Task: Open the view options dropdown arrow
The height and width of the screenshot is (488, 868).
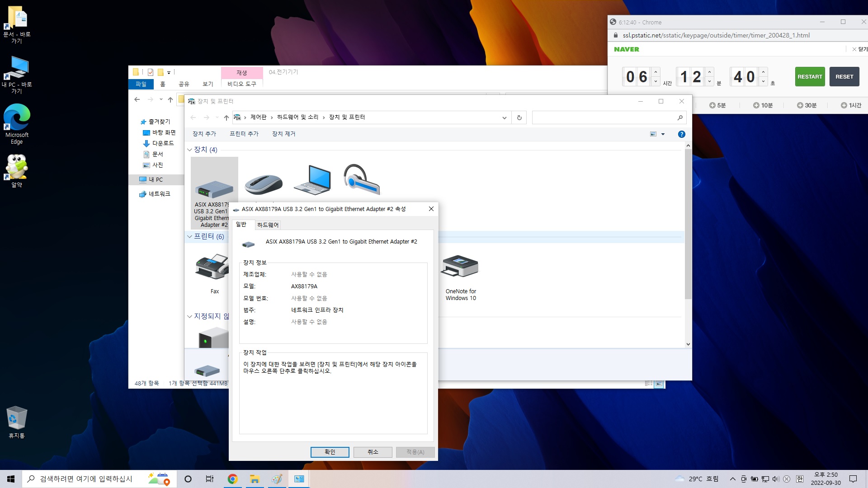Action: click(663, 134)
